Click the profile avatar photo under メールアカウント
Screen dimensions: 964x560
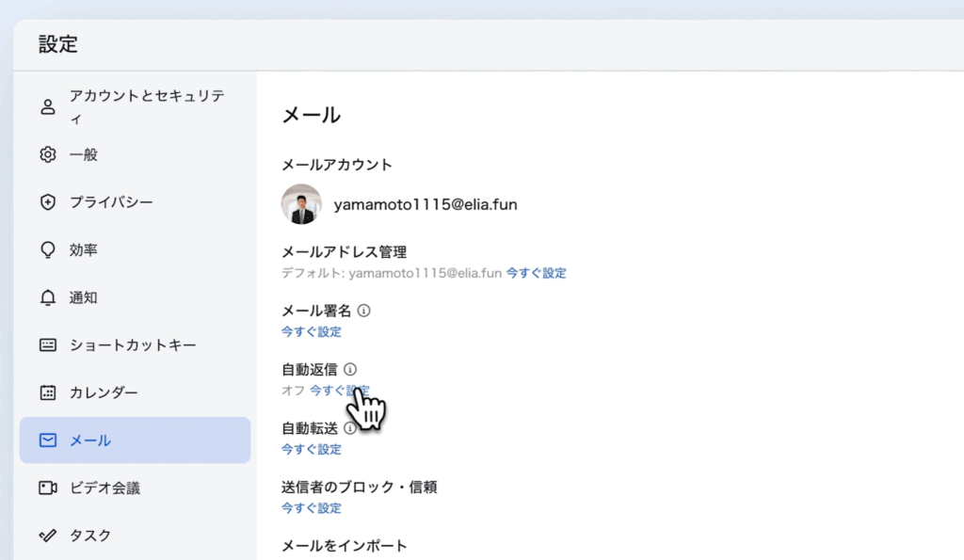pos(301,204)
